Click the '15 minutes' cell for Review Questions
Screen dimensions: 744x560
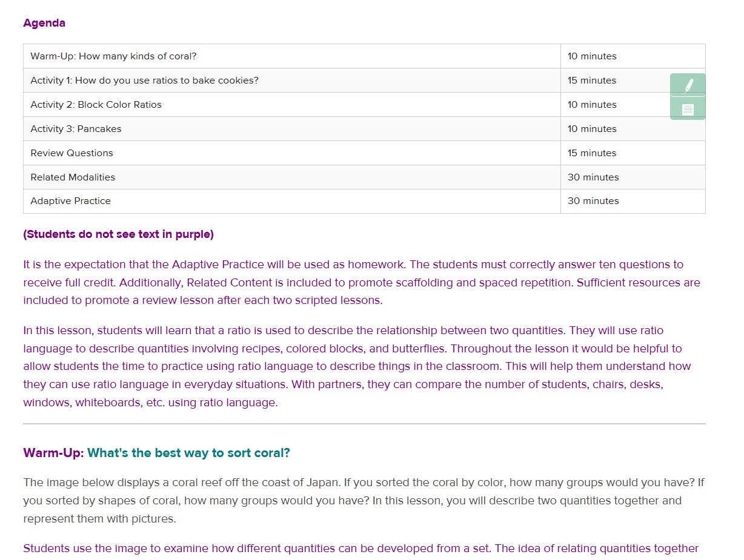point(633,153)
